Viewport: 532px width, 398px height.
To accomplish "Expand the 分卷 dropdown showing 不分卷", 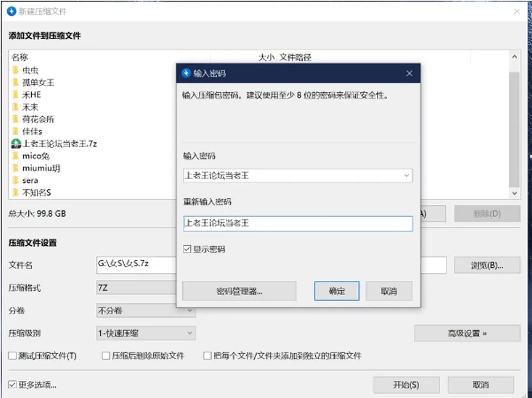I will [146, 311].
